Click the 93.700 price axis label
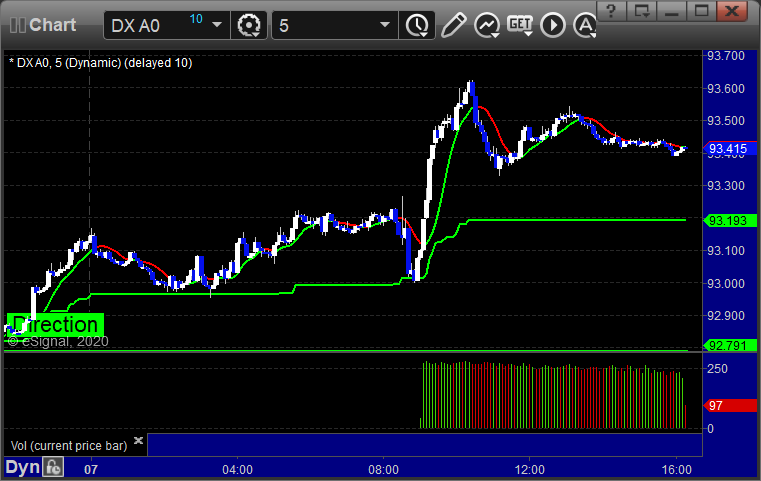The width and height of the screenshot is (761, 481). 726,56
